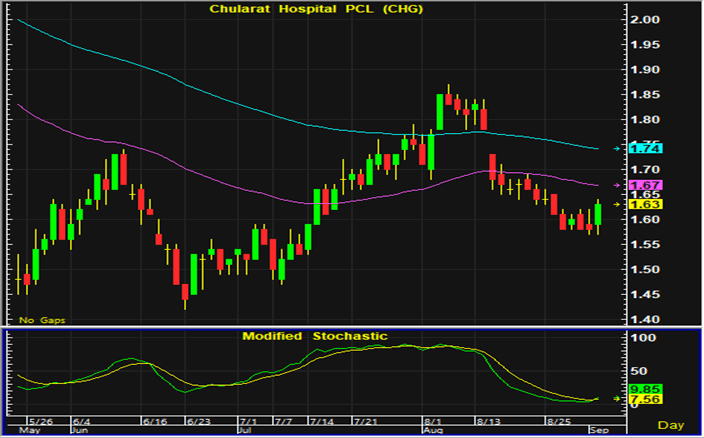
Task: Click the yellow arrow beside the 1.63 price
Action: point(617,204)
